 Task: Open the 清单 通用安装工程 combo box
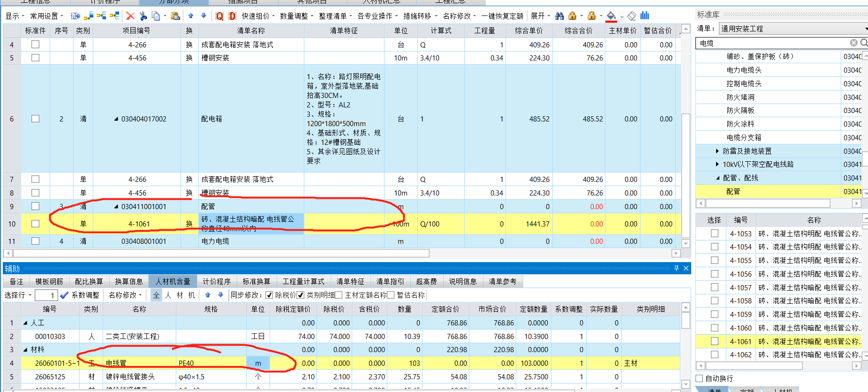click(x=793, y=29)
